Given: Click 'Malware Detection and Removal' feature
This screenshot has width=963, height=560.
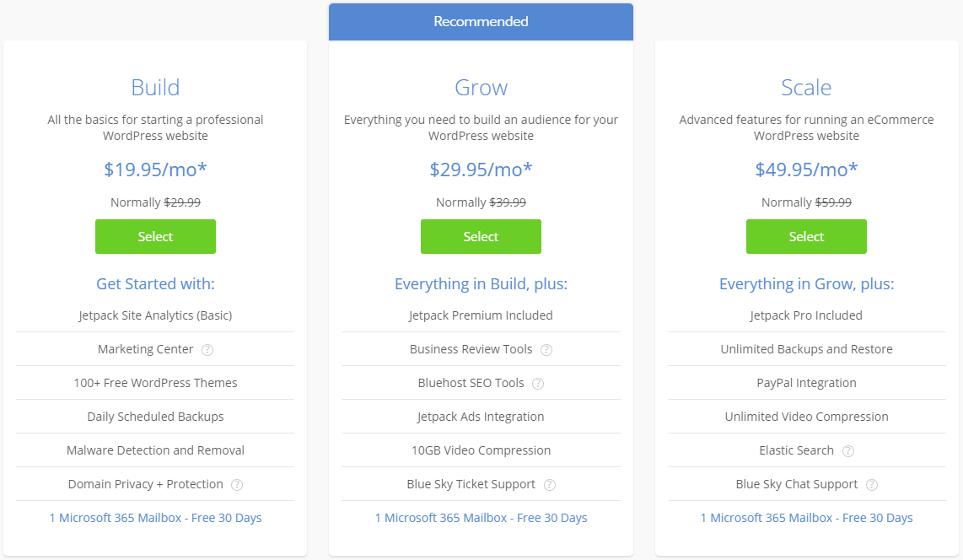Looking at the screenshot, I should (x=155, y=450).
